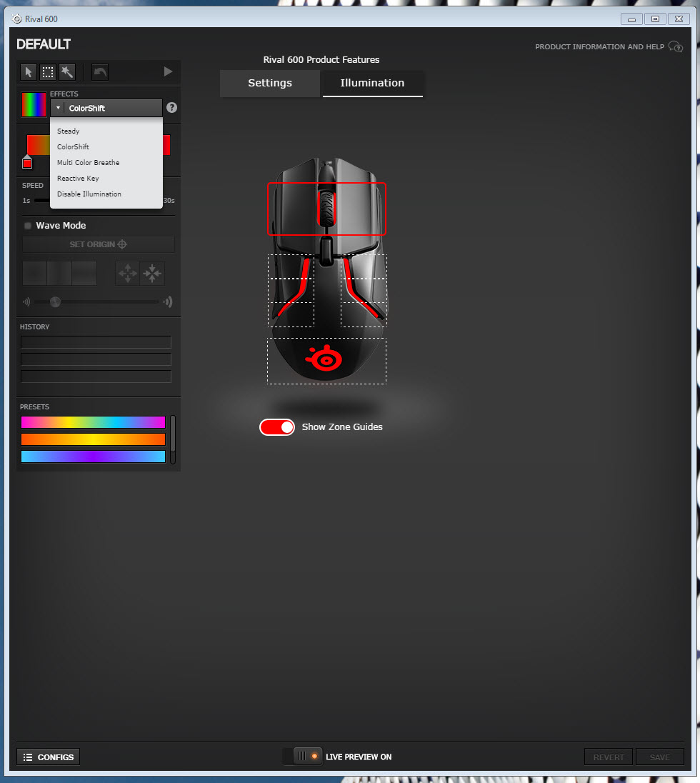Click the play arrow in the toolbar
Screen dimensions: 700x783
169,71
